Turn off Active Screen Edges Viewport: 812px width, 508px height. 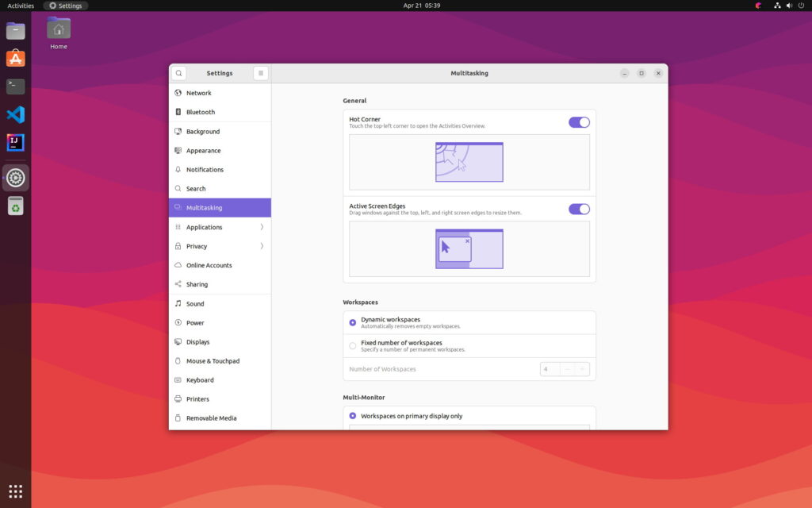(x=579, y=209)
